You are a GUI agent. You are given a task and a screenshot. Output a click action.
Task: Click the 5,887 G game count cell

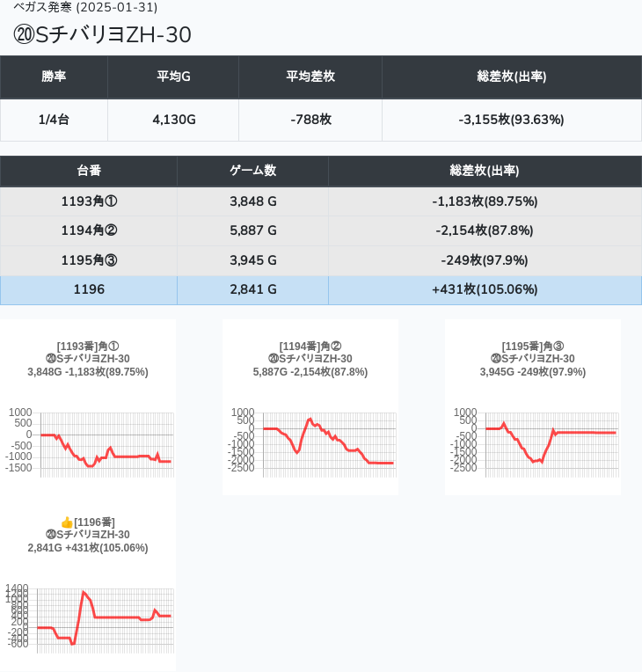(x=252, y=230)
